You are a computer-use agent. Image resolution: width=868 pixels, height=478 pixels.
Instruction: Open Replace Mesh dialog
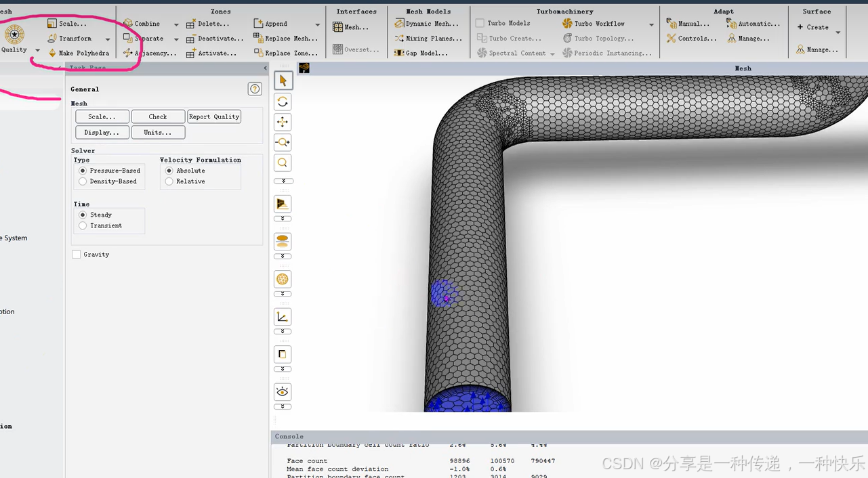tap(285, 39)
